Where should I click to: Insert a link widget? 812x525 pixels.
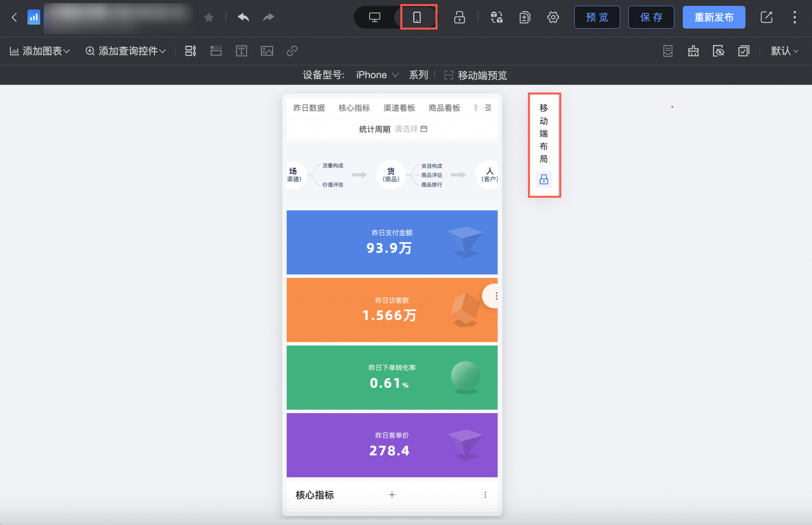point(292,51)
